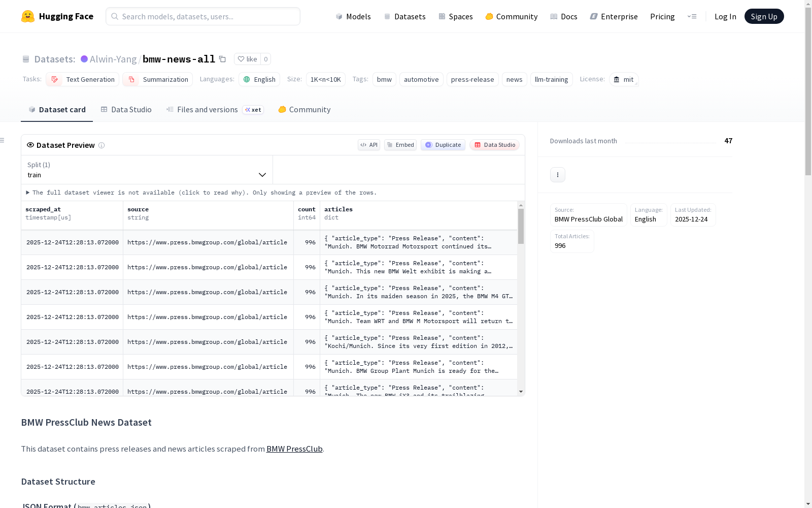The image size is (812, 508).
Task: Select the press-release tag
Action: click(x=472, y=79)
